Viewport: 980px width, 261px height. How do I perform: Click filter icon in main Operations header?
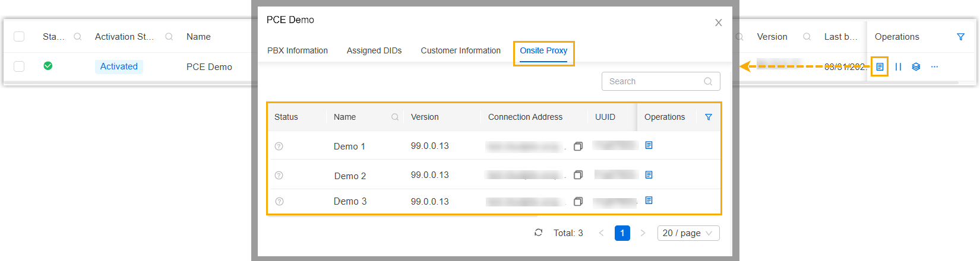pyautogui.click(x=960, y=37)
